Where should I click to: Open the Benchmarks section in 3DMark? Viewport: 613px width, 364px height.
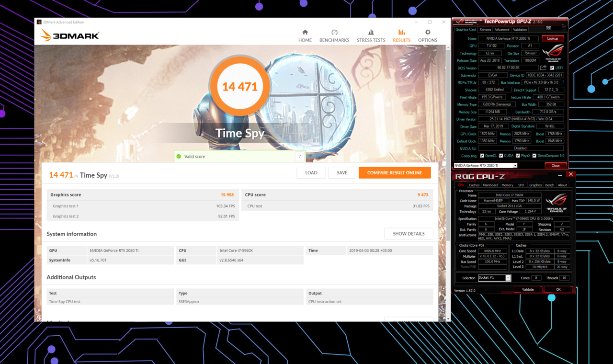334,35
